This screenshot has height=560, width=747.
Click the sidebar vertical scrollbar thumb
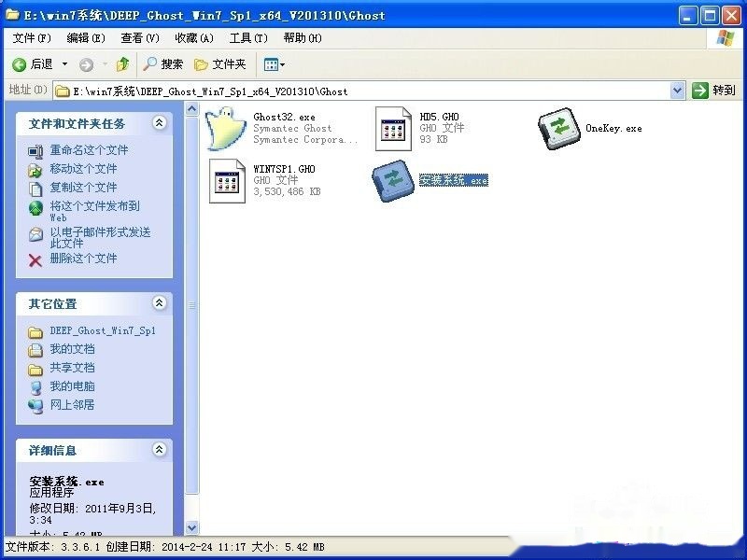[x=191, y=306]
